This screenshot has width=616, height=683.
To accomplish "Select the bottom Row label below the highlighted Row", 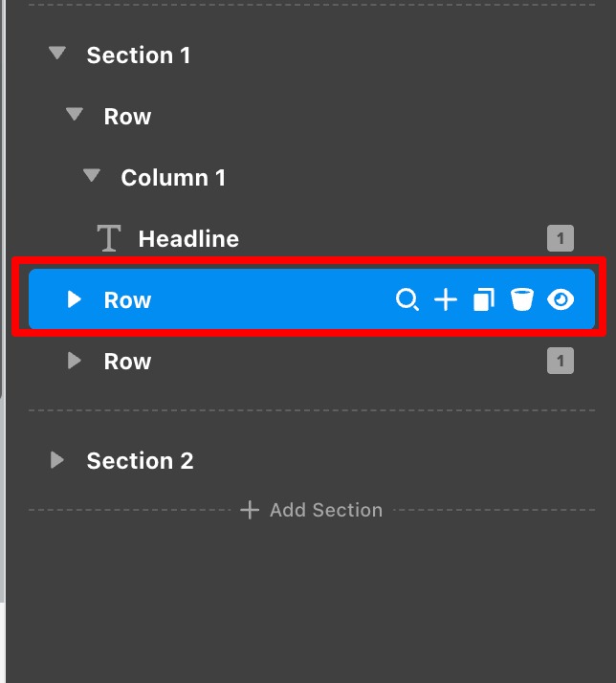I will click(x=127, y=361).
